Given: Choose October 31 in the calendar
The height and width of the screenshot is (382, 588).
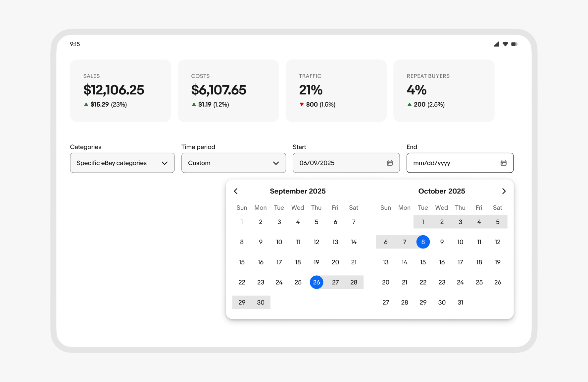Looking at the screenshot, I should point(461,302).
